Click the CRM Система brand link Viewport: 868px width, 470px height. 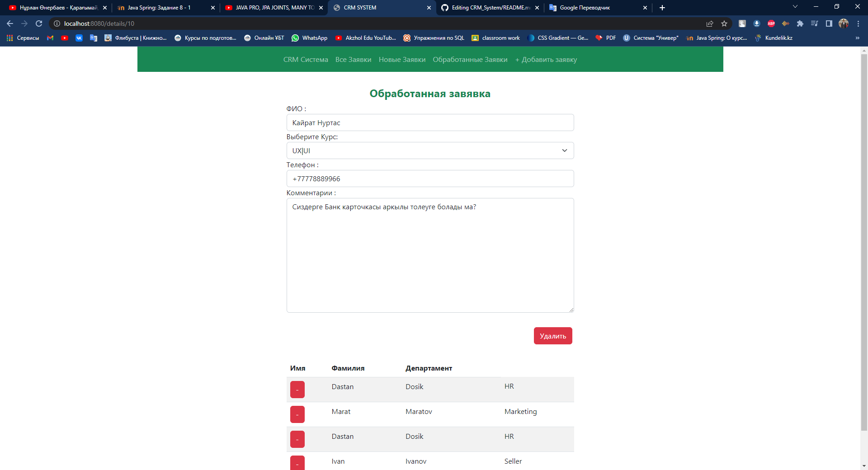tap(306, 60)
